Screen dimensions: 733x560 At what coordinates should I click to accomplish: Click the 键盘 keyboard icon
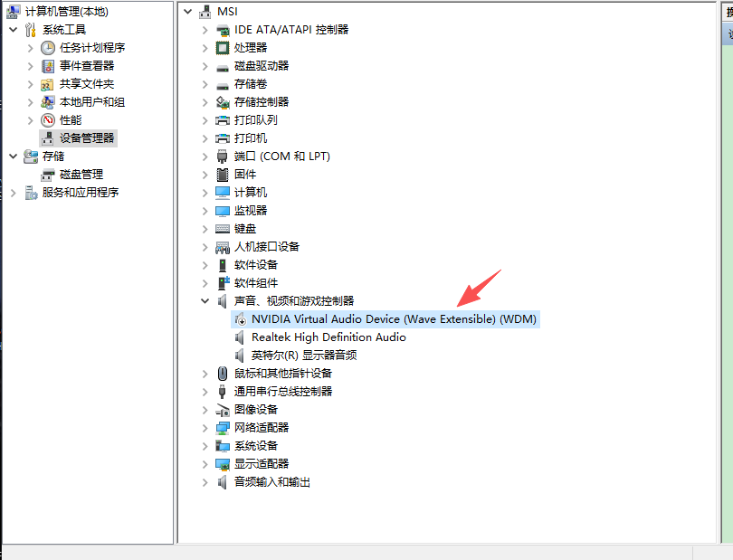point(223,229)
